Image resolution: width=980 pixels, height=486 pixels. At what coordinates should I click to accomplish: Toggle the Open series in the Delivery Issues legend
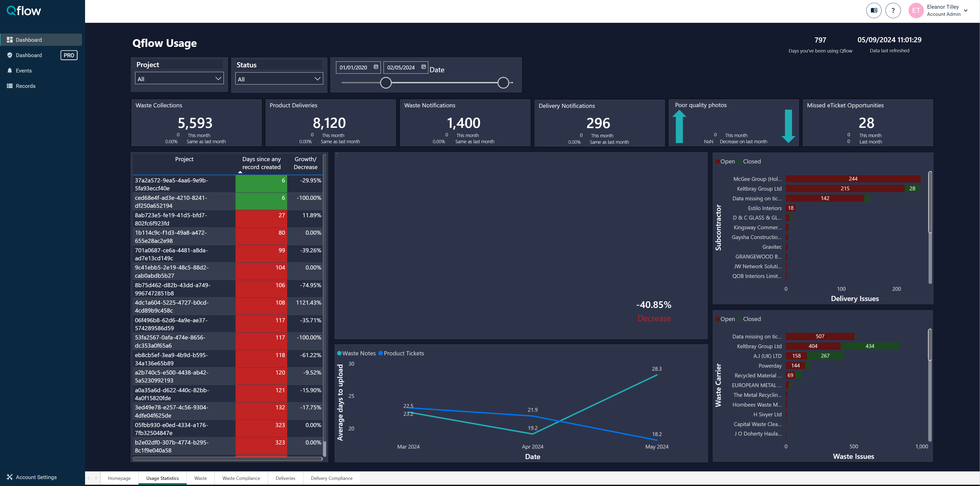point(726,161)
